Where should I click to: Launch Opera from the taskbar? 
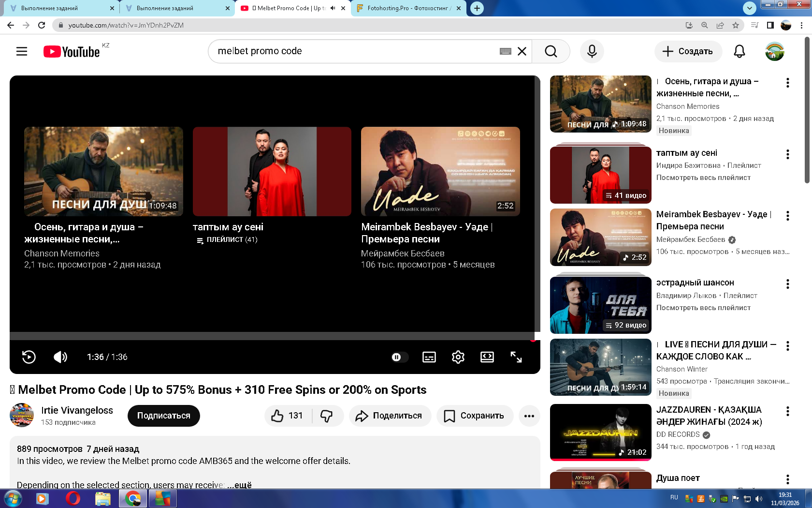pos(73,498)
